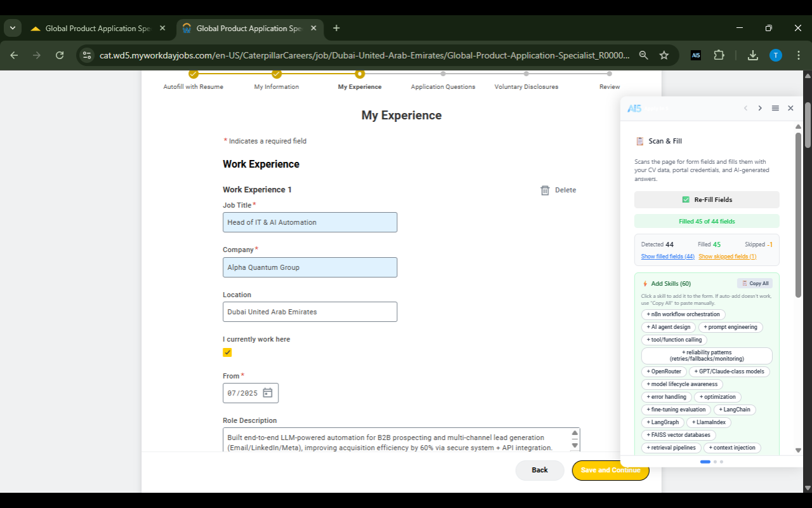Click the Re-Fill Fields button
Viewport: 812px width, 508px height.
pyautogui.click(x=706, y=199)
